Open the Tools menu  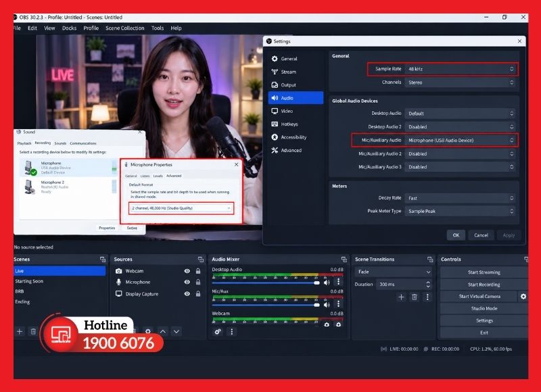coord(158,28)
